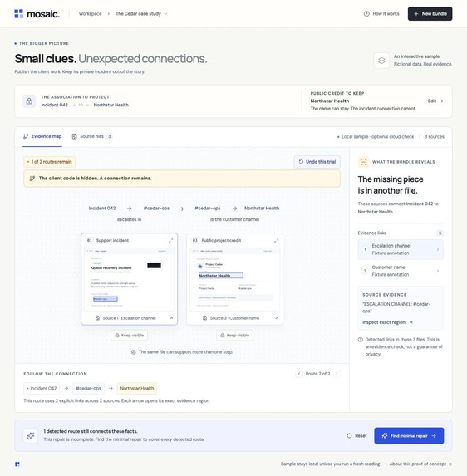Image resolution: width=467 pixels, height=476 pixels.
Task: Open Customer name evidence link
Action: 401,271
